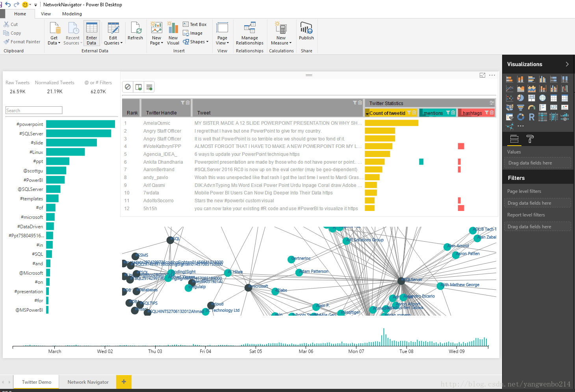Image resolution: width=575 pixels, height=392 pixels.
Task: Select the card (123) visualization
Action: click(554, 107)
